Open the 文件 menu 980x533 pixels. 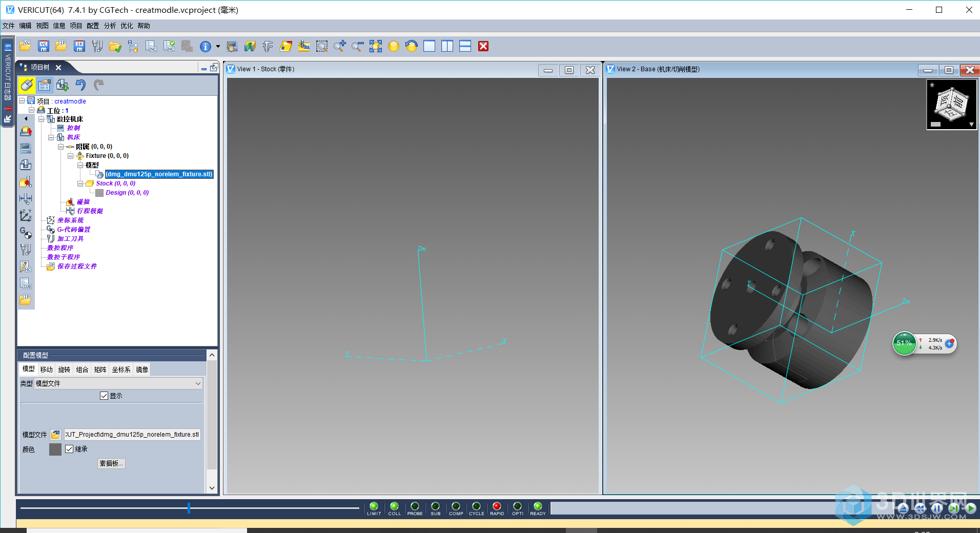[8, 26]
